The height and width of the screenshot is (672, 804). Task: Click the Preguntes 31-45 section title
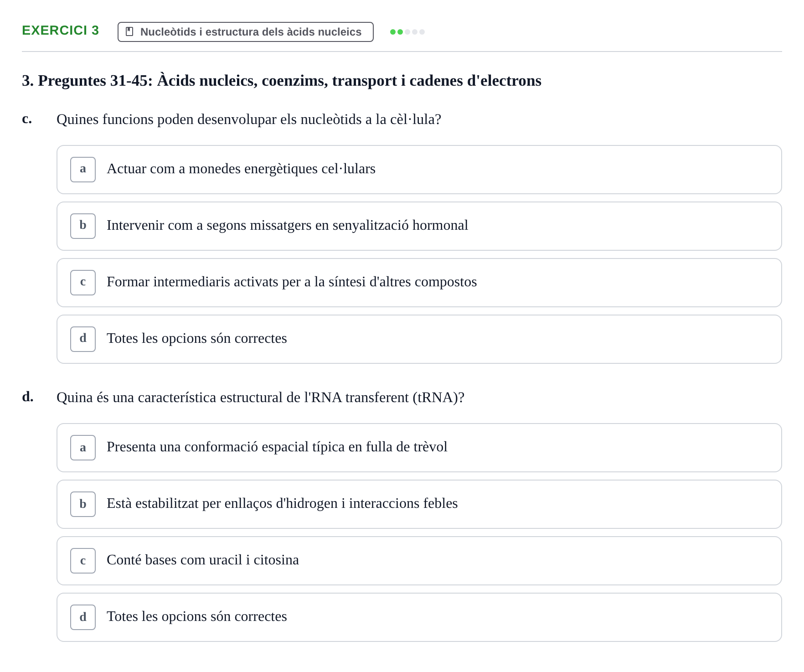tap(282, 81)
